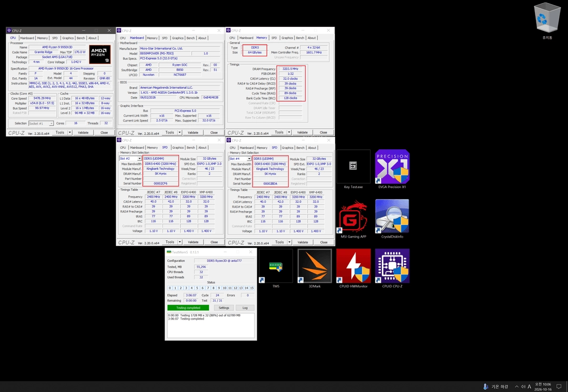Open the CPUID CPU-Z desktop shortcut
This screenshot has width=568, height=392.
tap(392, 268)
